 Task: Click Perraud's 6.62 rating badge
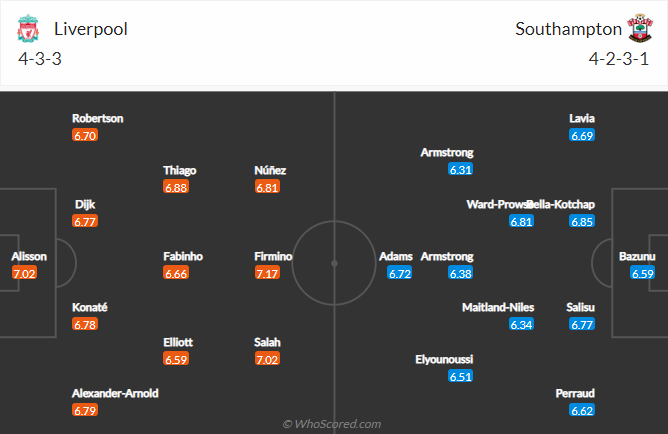point(583,410)
